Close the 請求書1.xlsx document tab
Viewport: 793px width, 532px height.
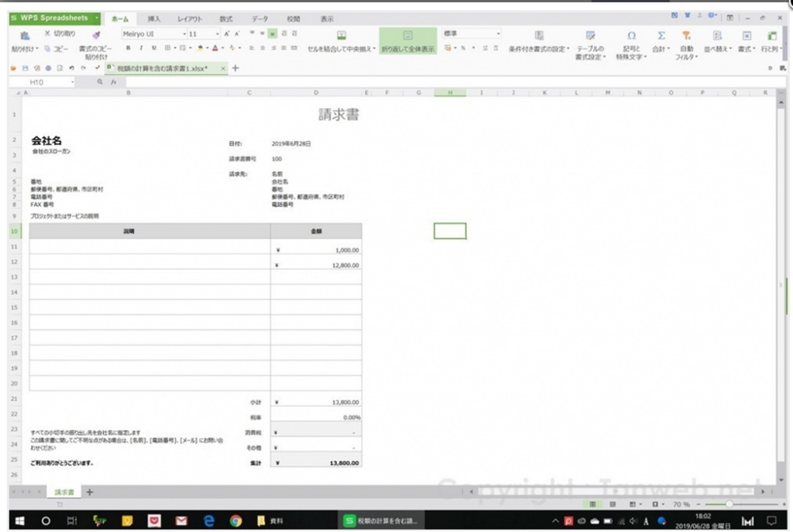(x=222, y=68)
